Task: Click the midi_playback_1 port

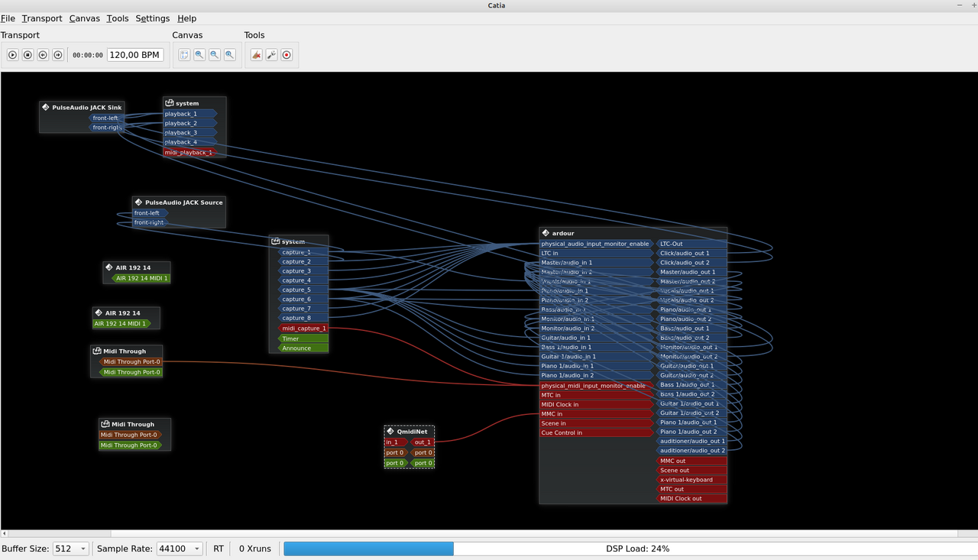Action: pyautogui.click(x=190, y=153)
